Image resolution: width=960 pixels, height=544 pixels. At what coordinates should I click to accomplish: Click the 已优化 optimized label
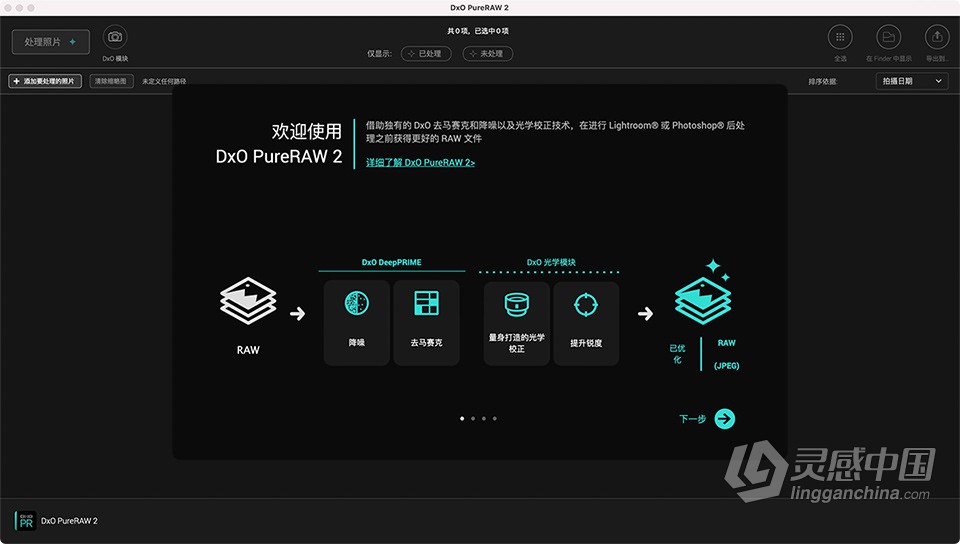[677, 354]
